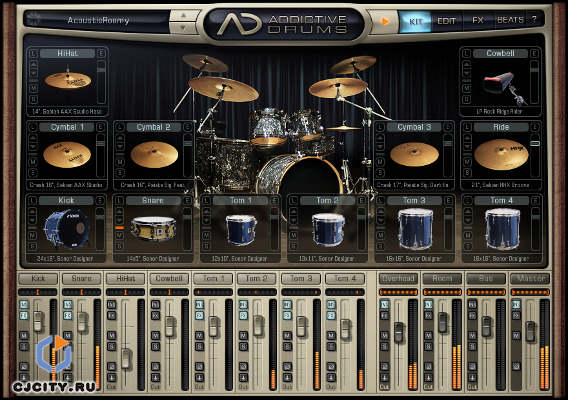Viewport: 568px width, 400px height.
Task: Select the next Tom 1 with its down arrow
Action: (206, 221)
